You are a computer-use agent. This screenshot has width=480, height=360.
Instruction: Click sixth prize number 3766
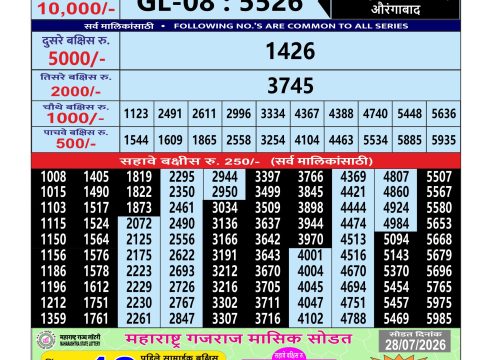310,177
